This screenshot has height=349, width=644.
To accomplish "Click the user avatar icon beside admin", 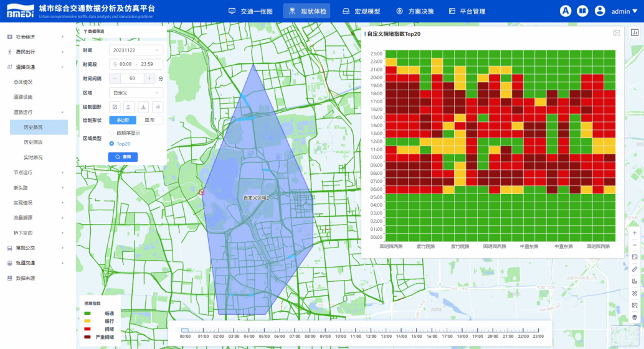I will pyautogui.click(x=600, y=11).
